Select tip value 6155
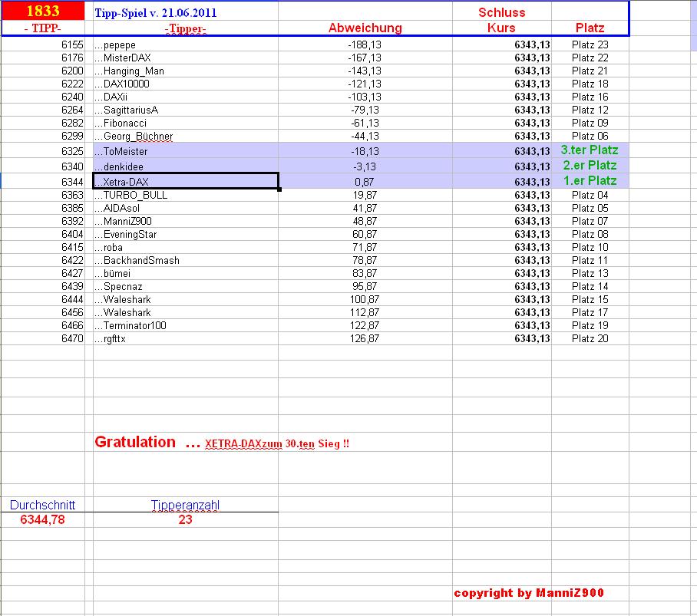 [x=43, y=44]
